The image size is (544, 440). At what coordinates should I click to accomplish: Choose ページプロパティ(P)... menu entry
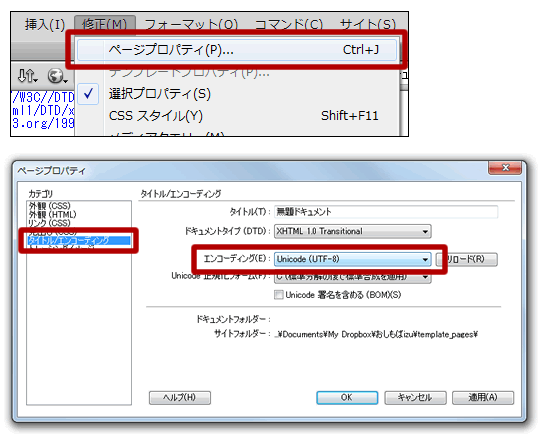coord(237,50)
